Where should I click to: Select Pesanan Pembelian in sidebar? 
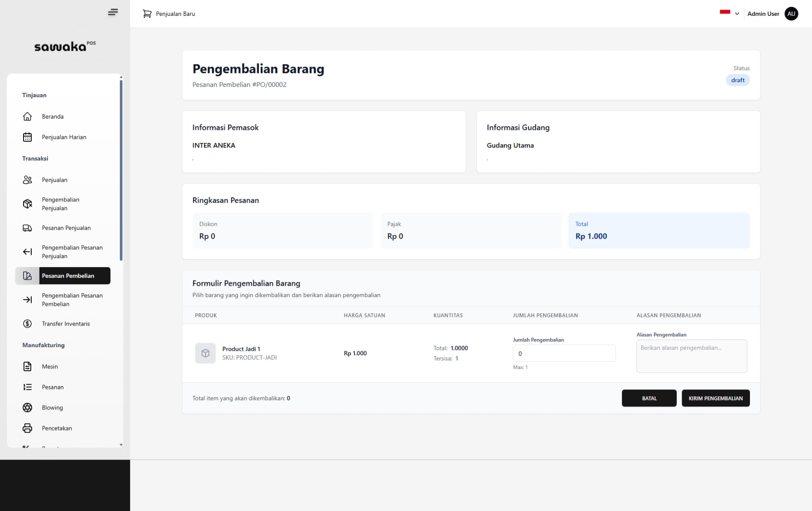(x=68, y=276)
